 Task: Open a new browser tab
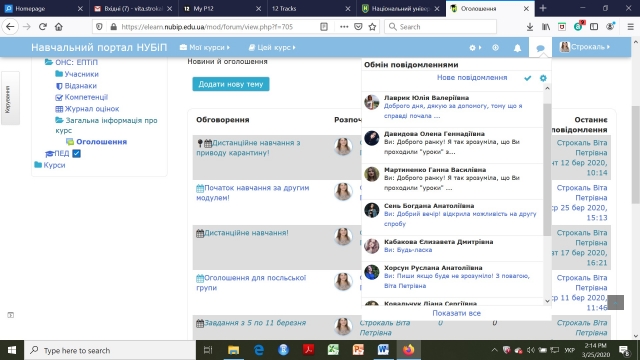543,8
